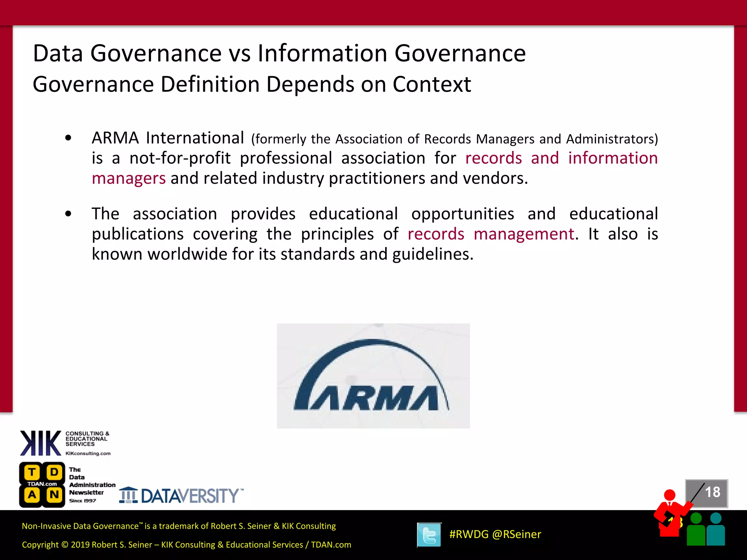Click the slide number 18 box
Image resolution: width=747 pixels, height=560 pixels.
click(707, 493)
